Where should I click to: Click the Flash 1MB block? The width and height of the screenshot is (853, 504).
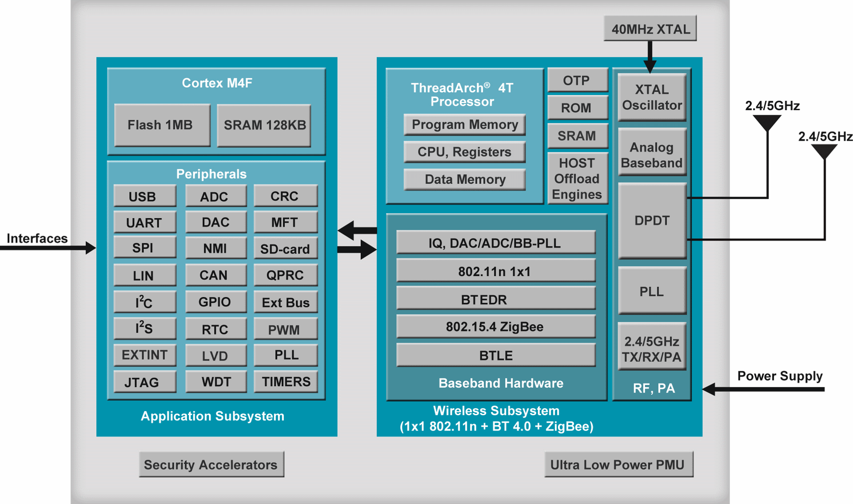click(162, 125)
